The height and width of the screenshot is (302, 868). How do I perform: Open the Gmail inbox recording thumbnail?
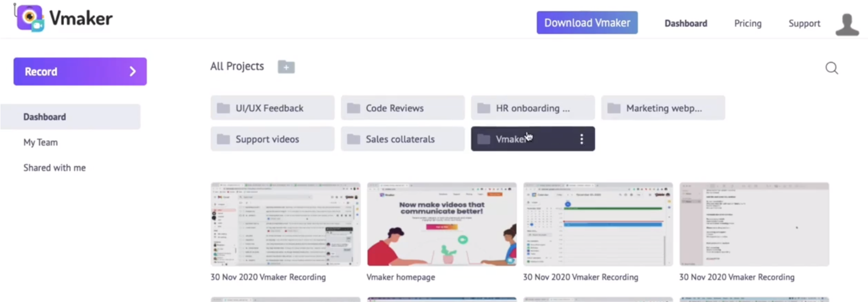(x=285, y=224)
